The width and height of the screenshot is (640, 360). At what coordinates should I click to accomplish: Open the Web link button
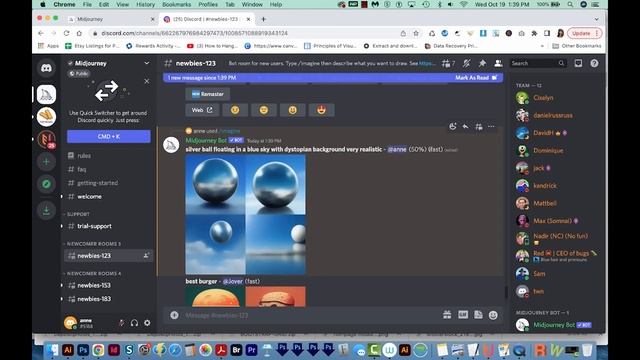coord(202,110)
